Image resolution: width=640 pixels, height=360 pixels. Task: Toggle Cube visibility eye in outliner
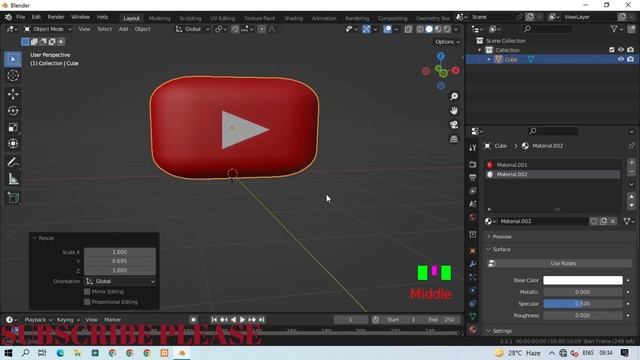621,60
